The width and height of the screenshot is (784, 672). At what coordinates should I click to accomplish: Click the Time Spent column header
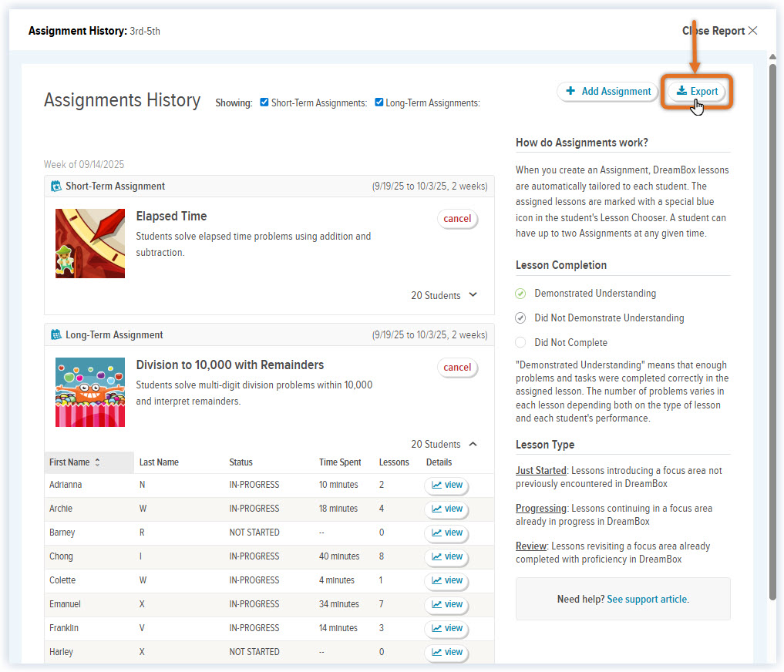[x=340, y=462]
